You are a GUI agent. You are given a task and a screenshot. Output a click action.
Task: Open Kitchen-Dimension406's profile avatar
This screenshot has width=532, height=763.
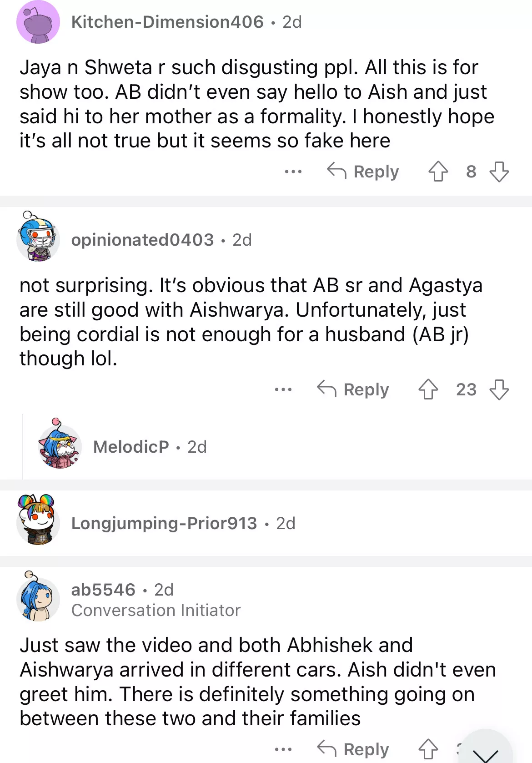[x=38, y=22]
